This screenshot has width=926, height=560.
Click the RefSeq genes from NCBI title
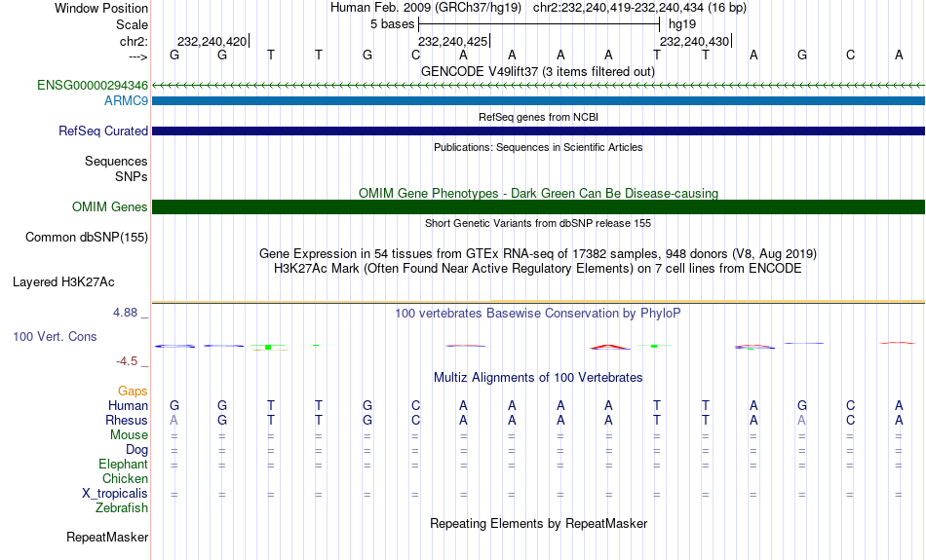click(x=538, y=117)
